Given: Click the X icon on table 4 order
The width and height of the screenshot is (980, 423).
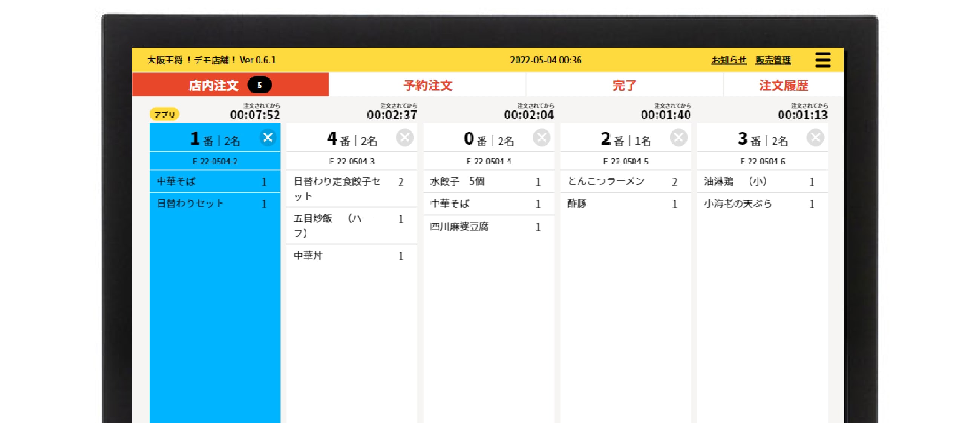Looking at the screenshot, I should [404, 137].
